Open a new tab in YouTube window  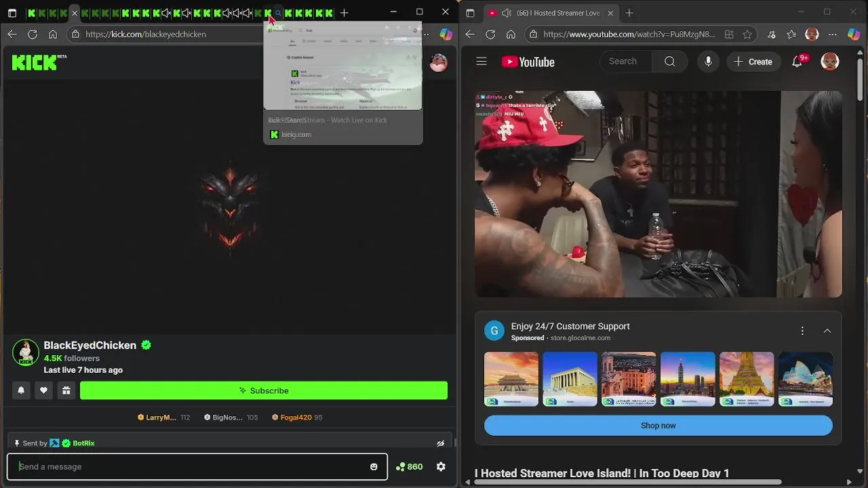629,13
